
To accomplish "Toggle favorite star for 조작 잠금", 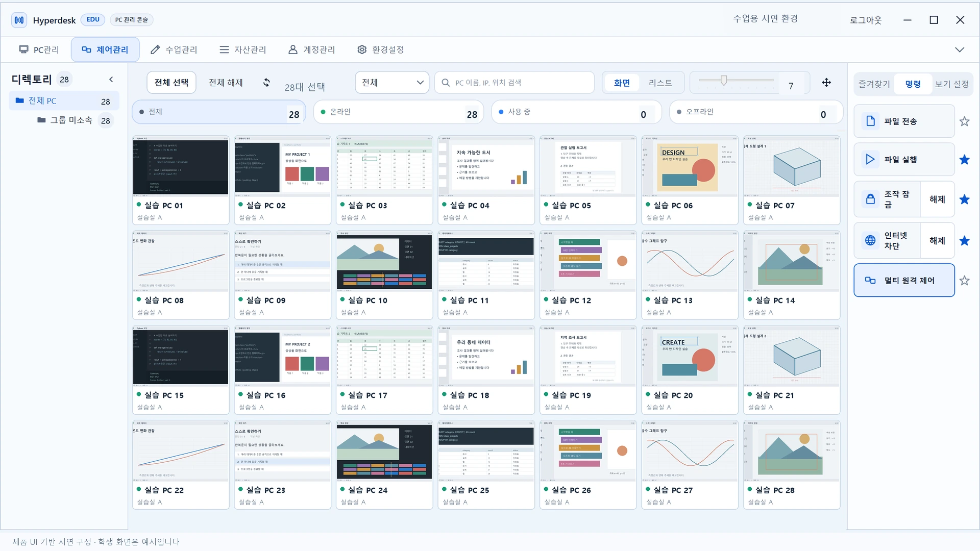I will coord(964,199).
